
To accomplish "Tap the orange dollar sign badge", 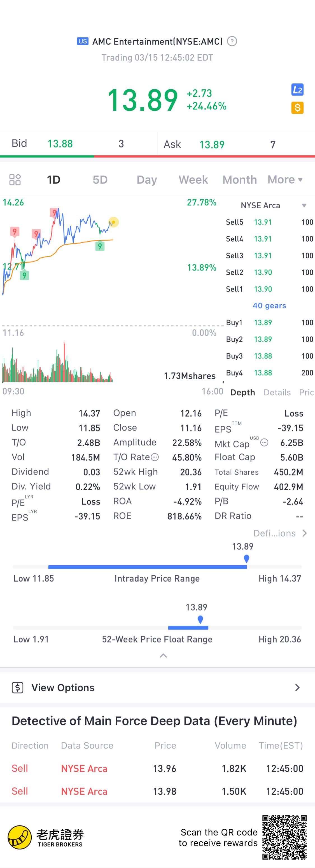I will tap(297, 108).
